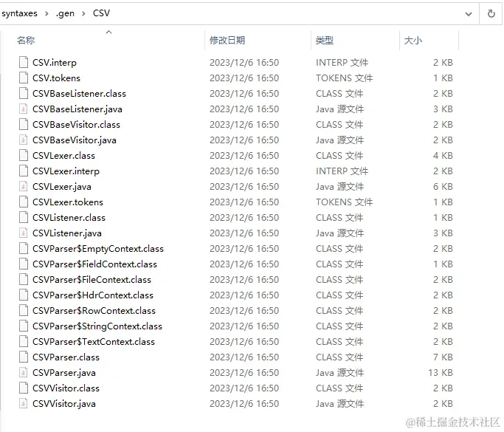Viewport: 504px width, 432px height.
Task: Click the Java icon of CSVBaseListener.java
Action: [x=24, y=109]
